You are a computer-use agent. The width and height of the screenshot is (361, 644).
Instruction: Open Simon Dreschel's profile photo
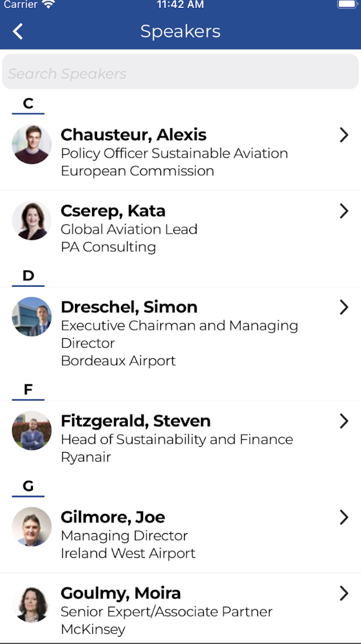tap(32, 317)
